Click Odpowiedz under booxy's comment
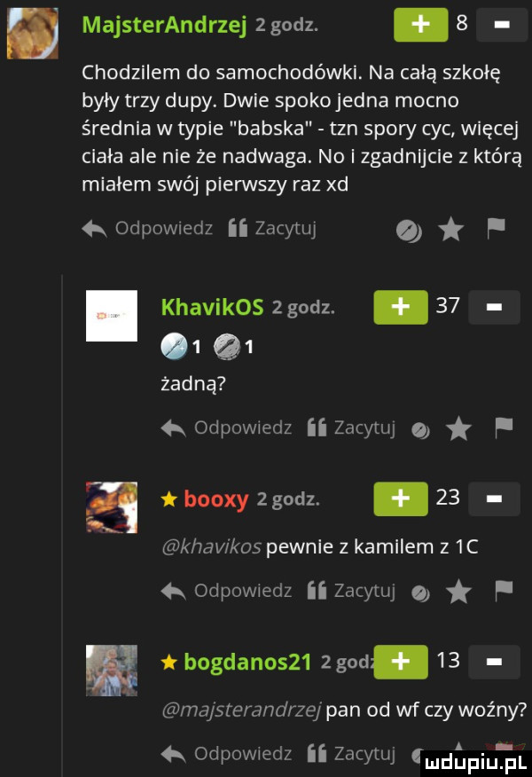The width and height of the screenshot is (532, 777). tap(227, 591)
